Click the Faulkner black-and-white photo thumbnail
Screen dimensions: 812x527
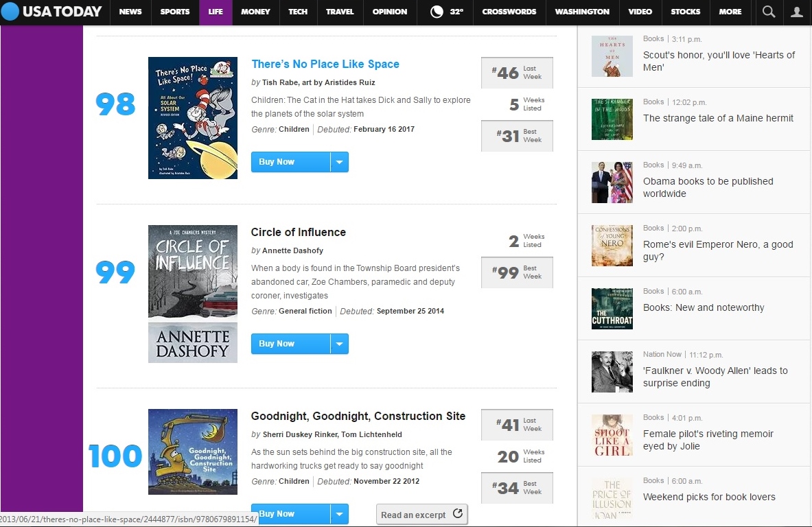coord(612,372)
